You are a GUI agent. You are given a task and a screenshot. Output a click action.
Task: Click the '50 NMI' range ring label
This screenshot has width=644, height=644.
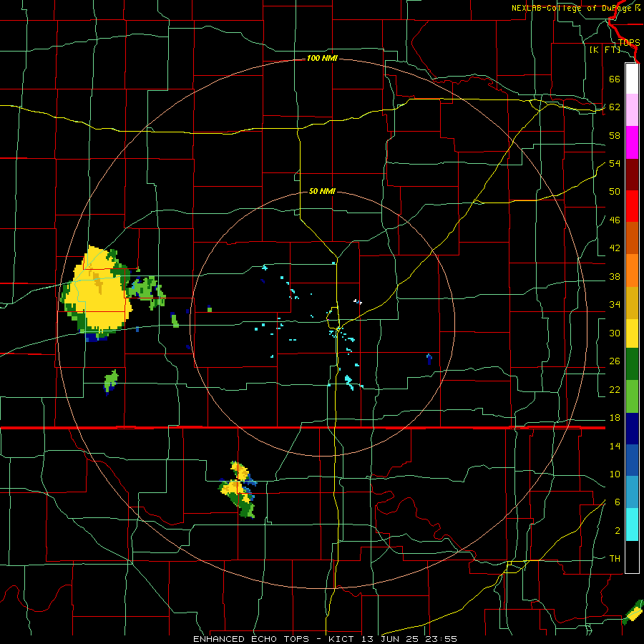(322, 191)
